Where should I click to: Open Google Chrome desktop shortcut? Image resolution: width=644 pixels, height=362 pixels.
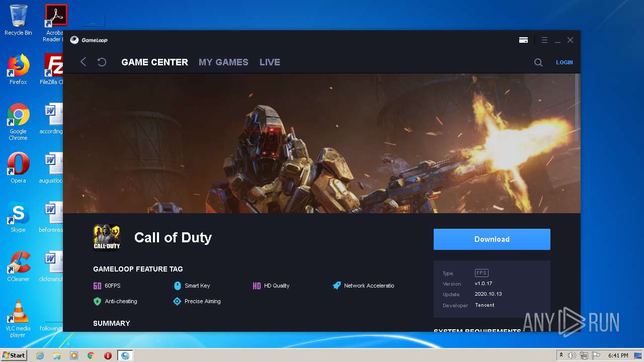[18, 122]
